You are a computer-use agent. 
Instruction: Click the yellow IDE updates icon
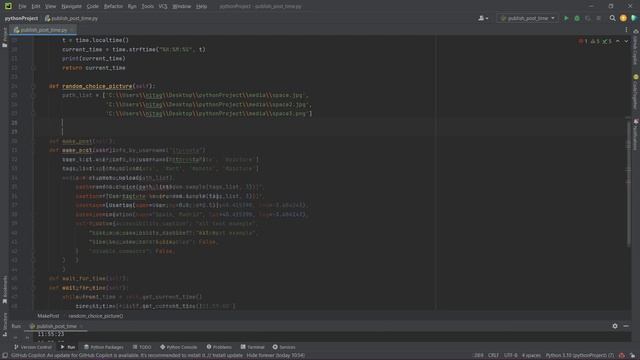click(x=623, y=18)
